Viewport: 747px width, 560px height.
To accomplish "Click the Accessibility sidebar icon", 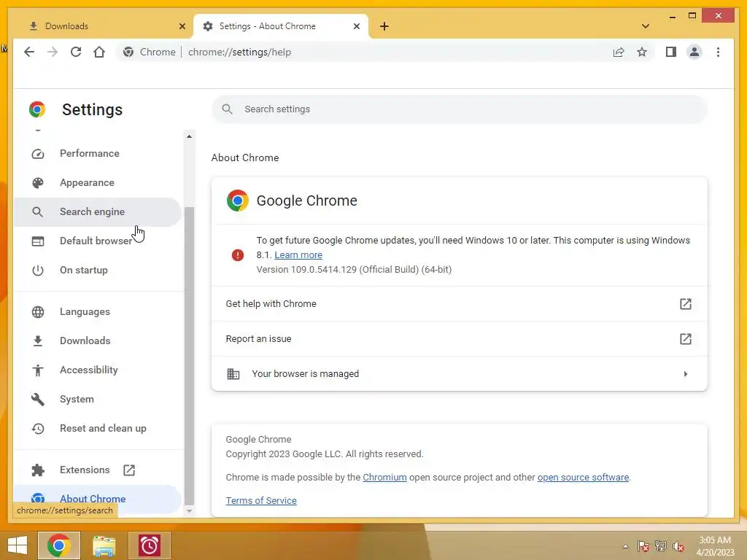I will coord(38,370).
